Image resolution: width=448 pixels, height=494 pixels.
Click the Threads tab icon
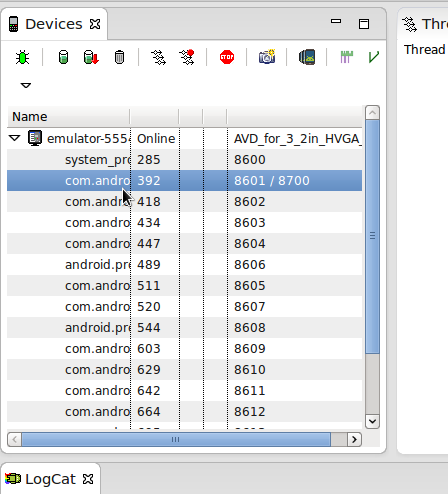click(x=409, y=24)
